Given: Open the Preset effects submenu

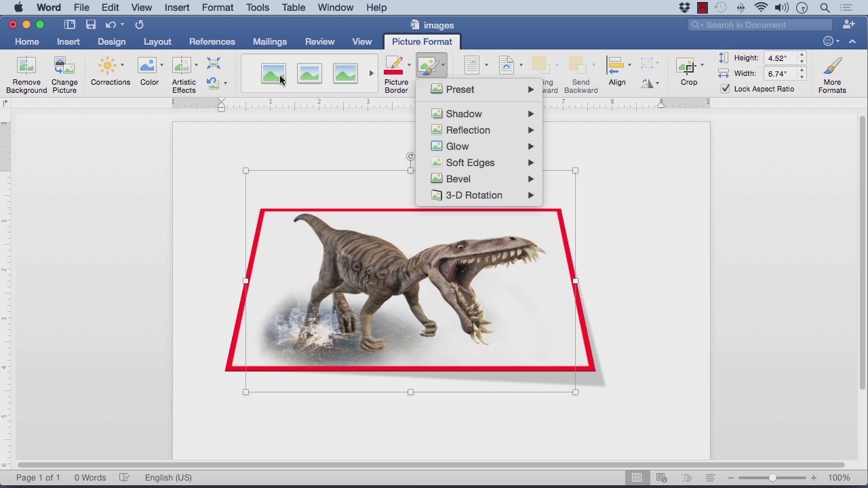Looking at the screenshot, I should [479, 89].
